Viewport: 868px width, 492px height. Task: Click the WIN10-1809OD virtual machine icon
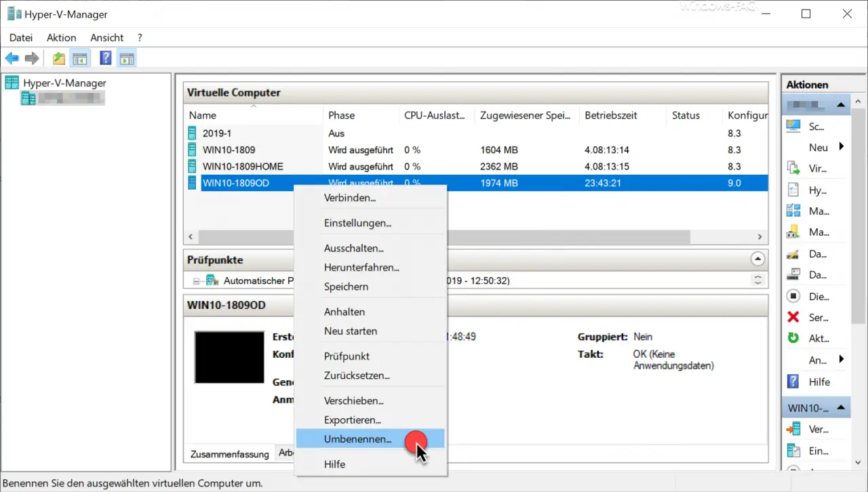(193, 183)
